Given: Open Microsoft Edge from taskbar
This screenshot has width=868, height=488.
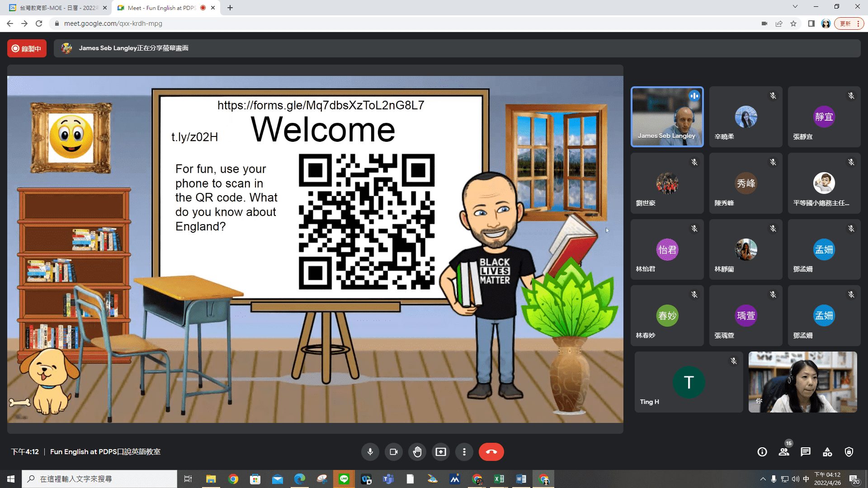Looking at the screenshot, I should click(300, 479).
